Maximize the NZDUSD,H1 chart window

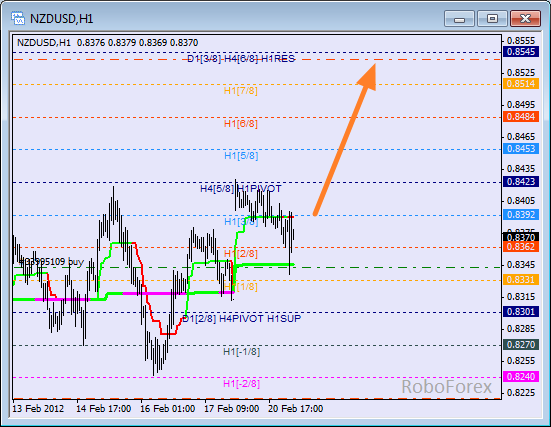[492, 18]
